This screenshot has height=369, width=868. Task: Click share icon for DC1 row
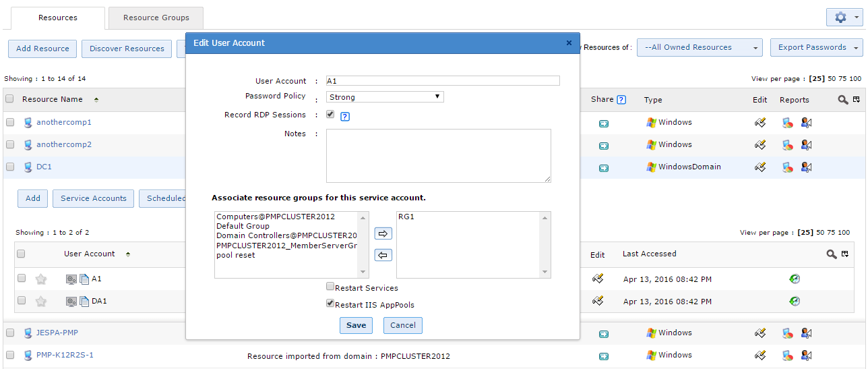click(604, 168)
